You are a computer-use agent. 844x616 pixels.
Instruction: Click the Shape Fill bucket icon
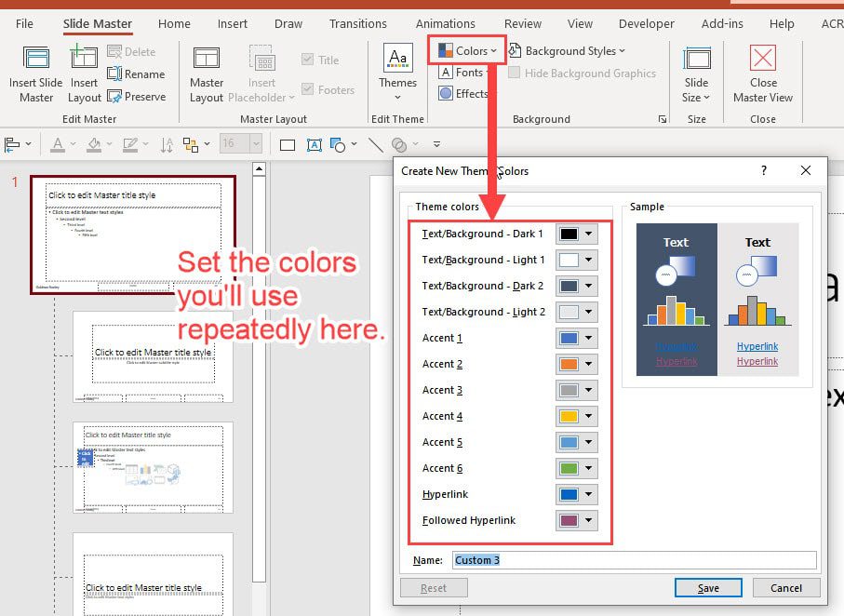point(94,144)
